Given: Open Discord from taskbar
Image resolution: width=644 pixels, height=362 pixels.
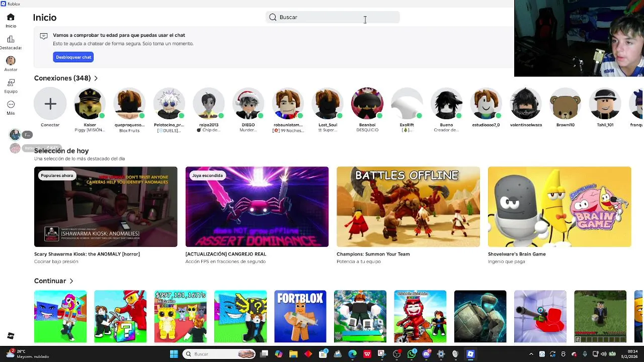Looking at the screenshot, I should [427, 354].
